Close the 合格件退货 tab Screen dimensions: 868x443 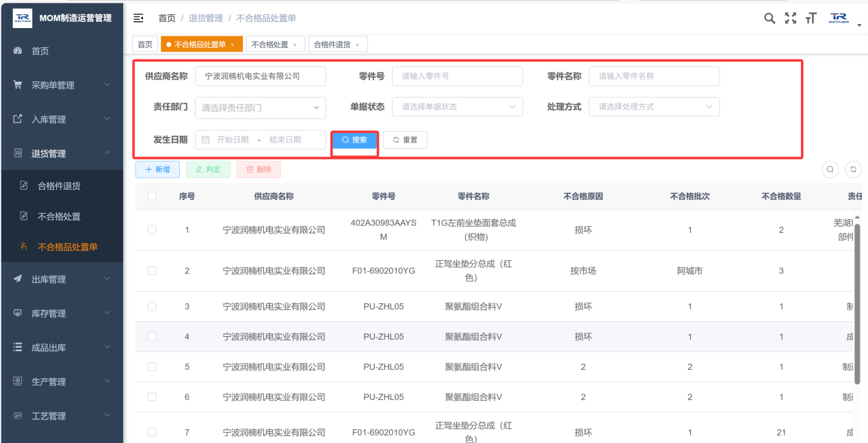[x=357, y=45]
